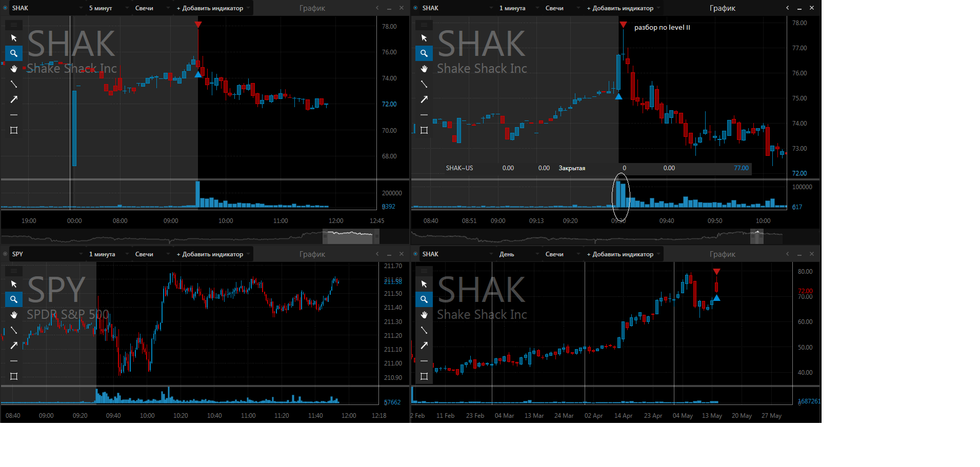Viewport: 980px width, 467px height.
Task: Select arrow drawing tool in SHAK 5-minute chart
Action: [x=14, y=99]
